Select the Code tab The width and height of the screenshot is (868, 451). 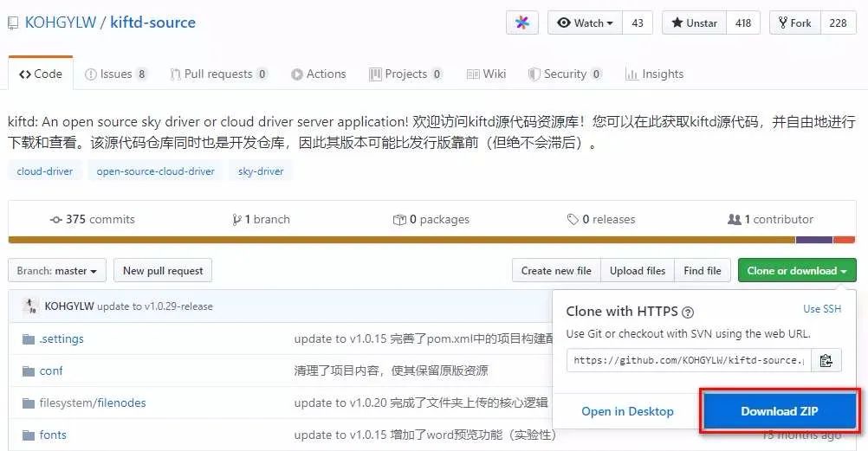(x=41, y=74)
